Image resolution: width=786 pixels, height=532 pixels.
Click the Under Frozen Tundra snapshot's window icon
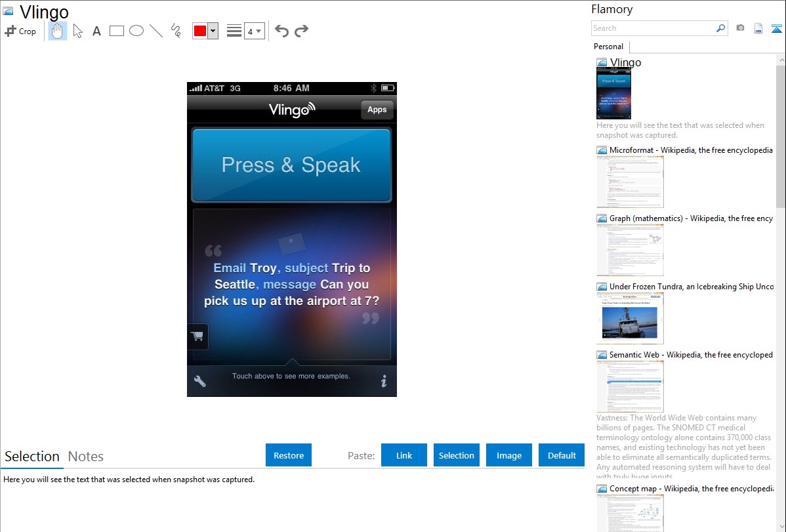pyautogui.click(x=602, y=287)
